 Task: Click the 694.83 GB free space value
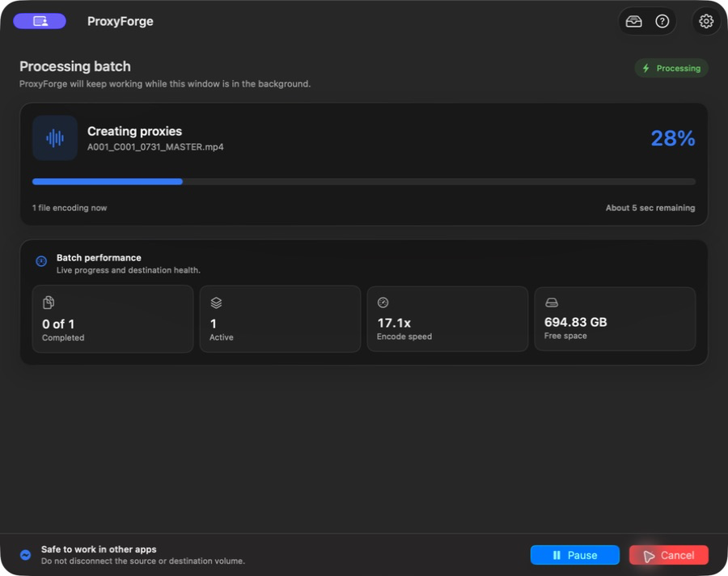click(x=575, y=322)
